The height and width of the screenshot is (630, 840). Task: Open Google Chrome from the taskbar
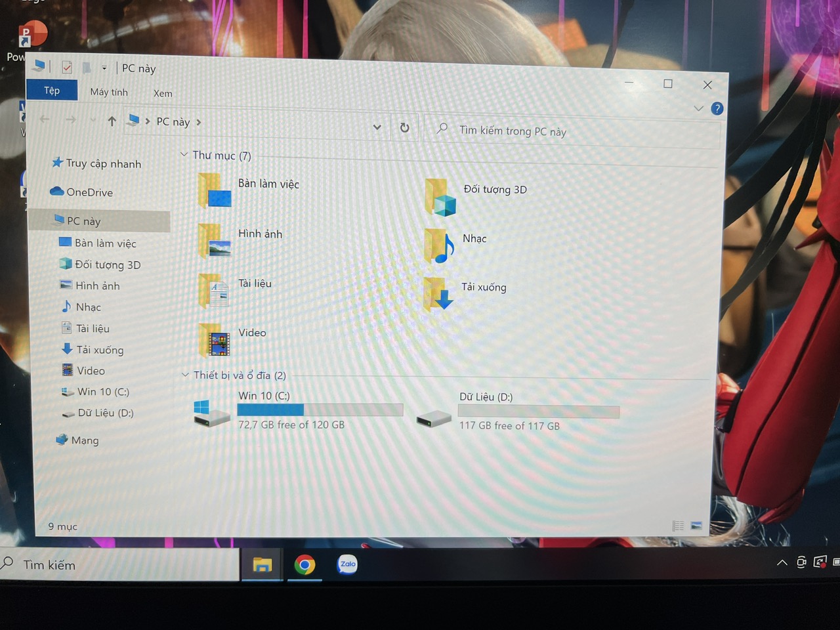click(x=304, y=564)
